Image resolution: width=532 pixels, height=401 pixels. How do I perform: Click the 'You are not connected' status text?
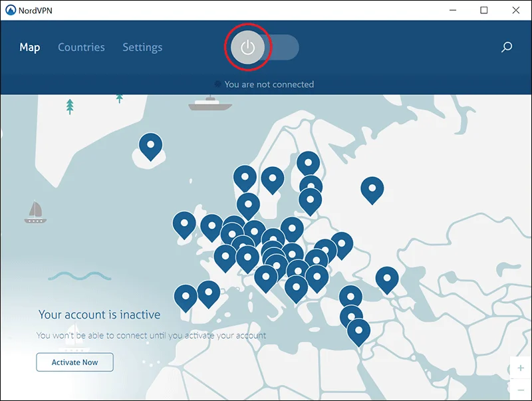point(269,84)
